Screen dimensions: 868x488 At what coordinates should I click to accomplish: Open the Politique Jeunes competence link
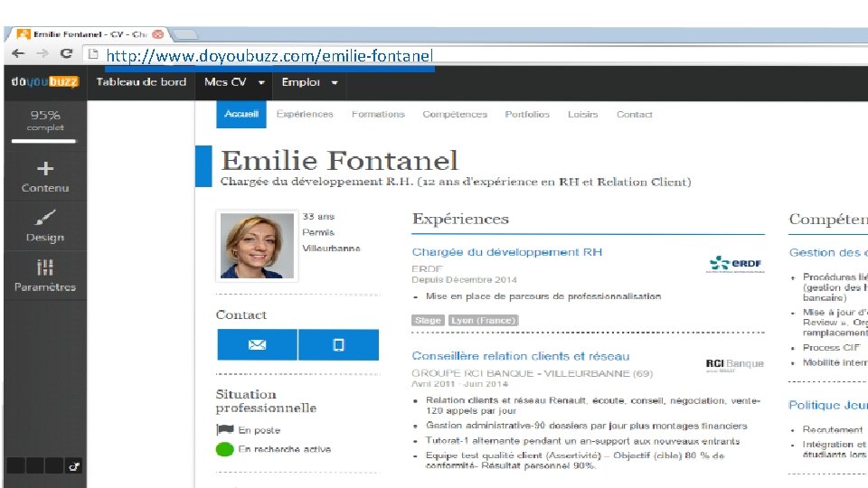coord(828,405)
